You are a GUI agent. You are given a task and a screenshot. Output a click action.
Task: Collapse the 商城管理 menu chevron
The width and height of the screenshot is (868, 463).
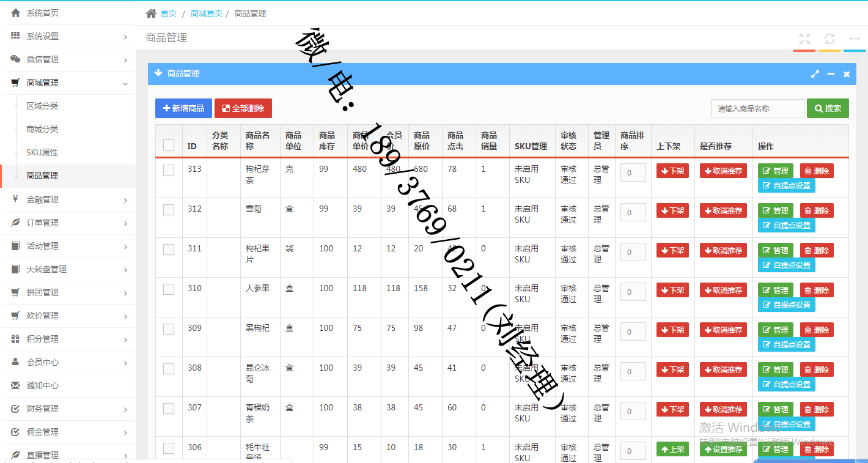[125, 83]
